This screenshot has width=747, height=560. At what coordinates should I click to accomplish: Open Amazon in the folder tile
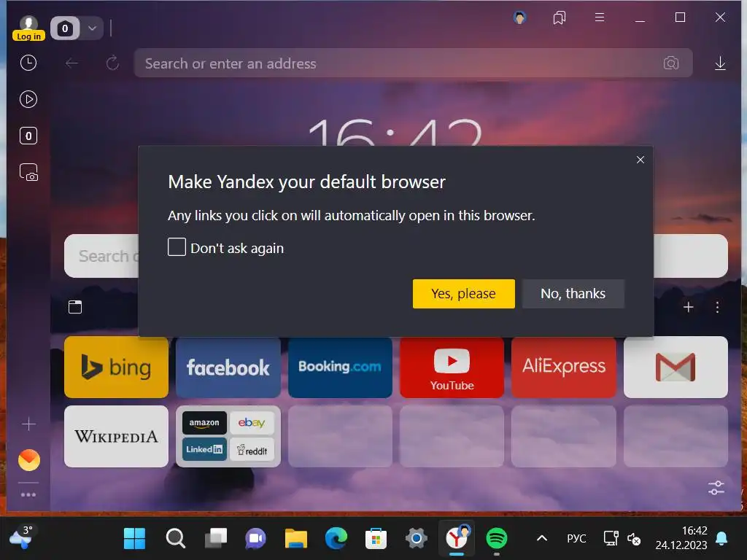tap(204, 423)
